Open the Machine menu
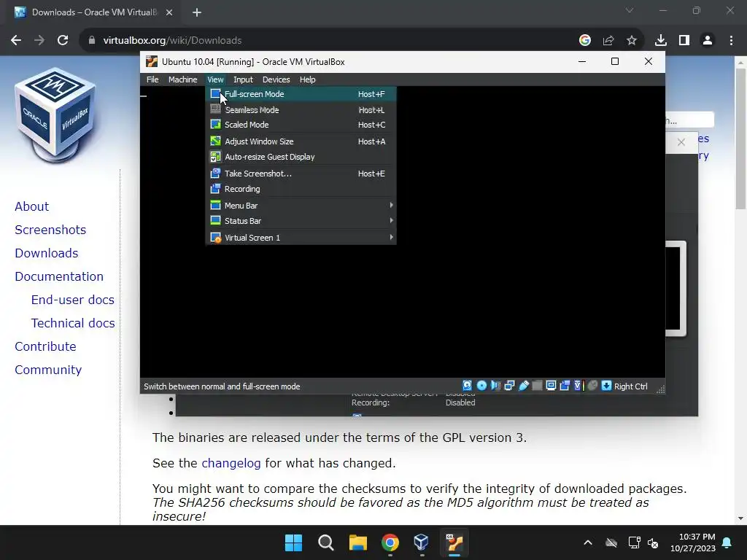The height and width of the screenshot is (560, 747). tap(182, 79)
